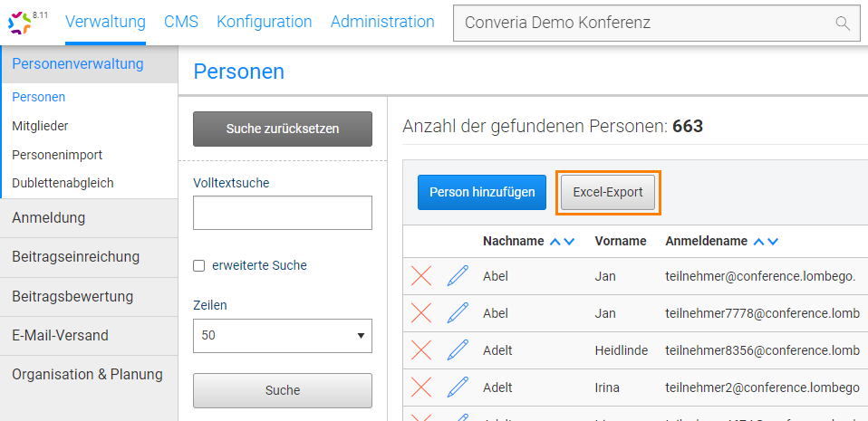The image size is (868, 421).
Task: Edit the Adelt Irina row
Action: coord(458,388)
